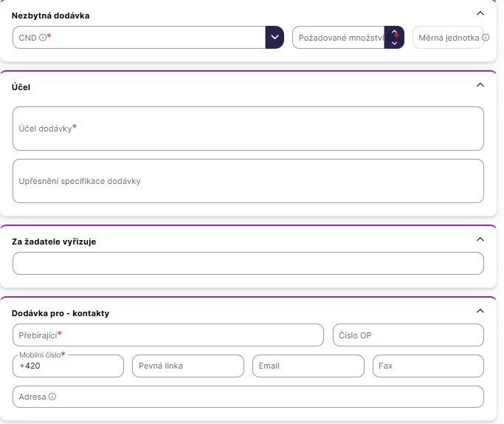Open the CND dropdown arrow

[x=275, y=38]
